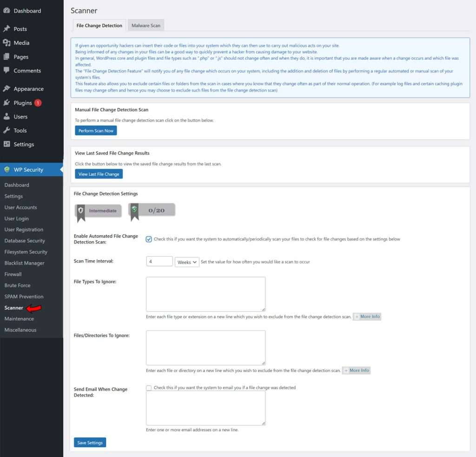Click the Scan Time Interval value field

[159, 261]
